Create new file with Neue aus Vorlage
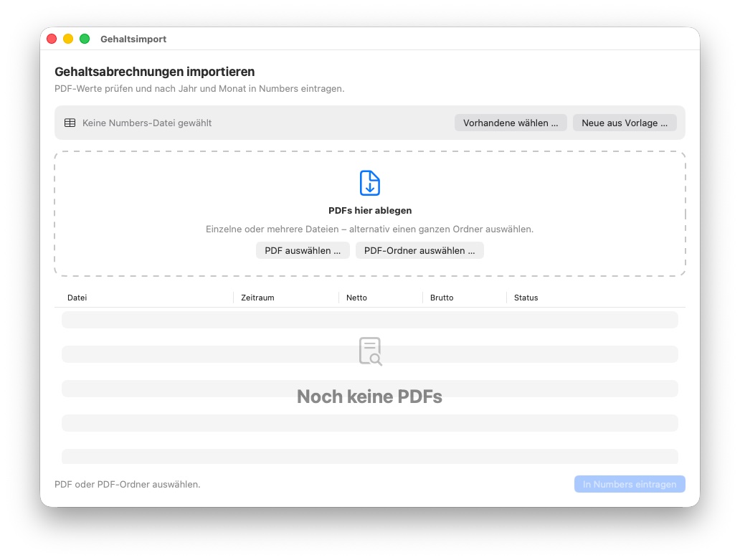This screenshot has width=740, height=560. (x=625, y=123)
